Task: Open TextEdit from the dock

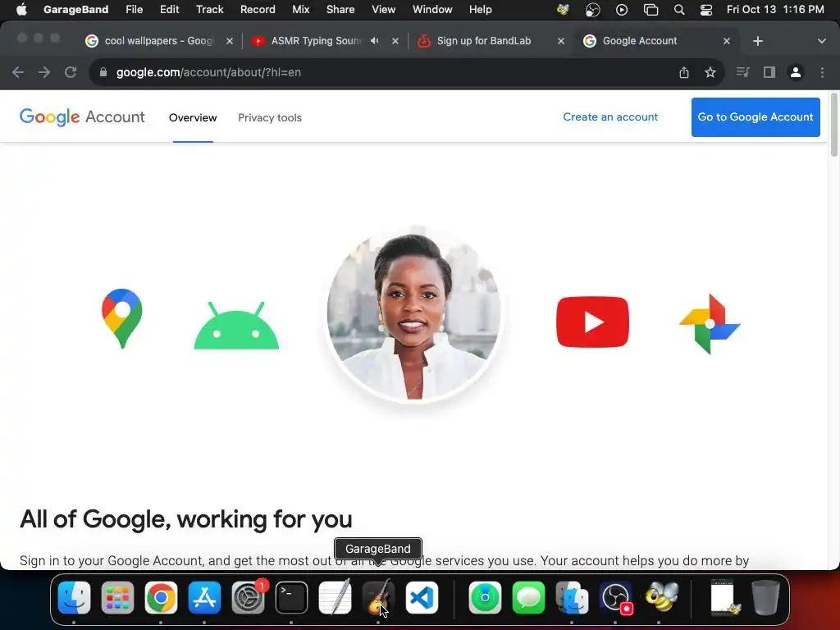Action: click(335, 597)
